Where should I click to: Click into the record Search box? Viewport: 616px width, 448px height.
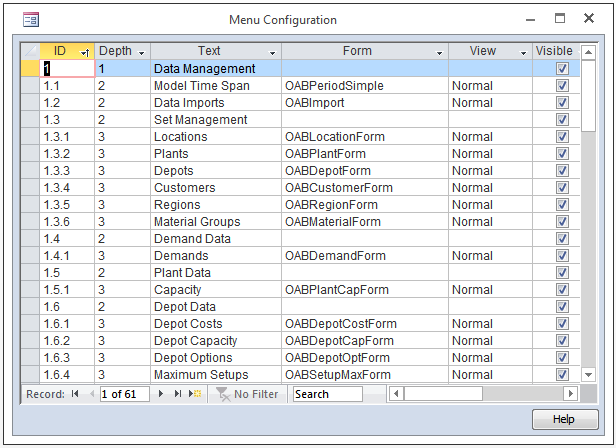[x=327, y=395]
